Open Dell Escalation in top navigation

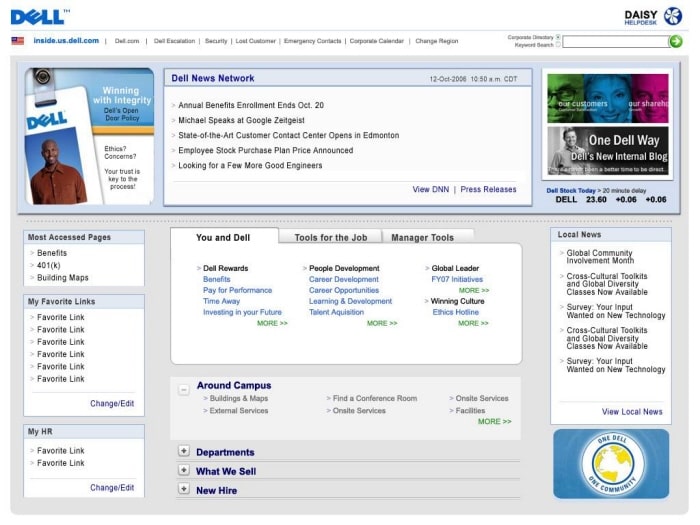[x=174, y=41]
